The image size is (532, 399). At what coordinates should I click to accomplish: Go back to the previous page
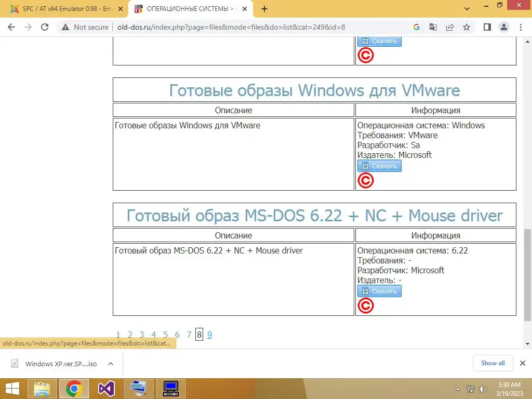[x=11, y=27]
